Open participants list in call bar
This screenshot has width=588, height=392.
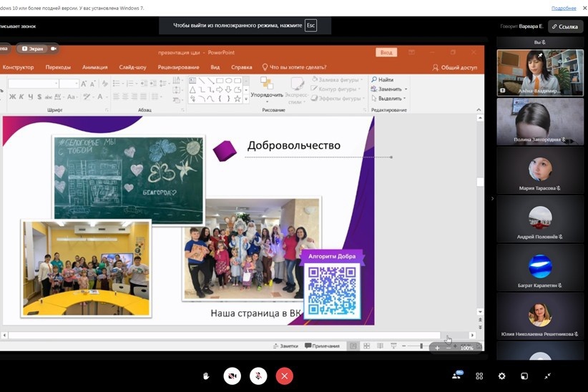(x=457, y=376)
